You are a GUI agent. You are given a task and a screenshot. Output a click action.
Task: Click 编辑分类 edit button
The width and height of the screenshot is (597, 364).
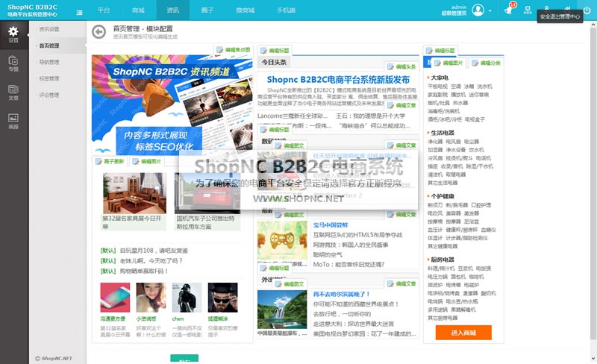pos(487,63)
